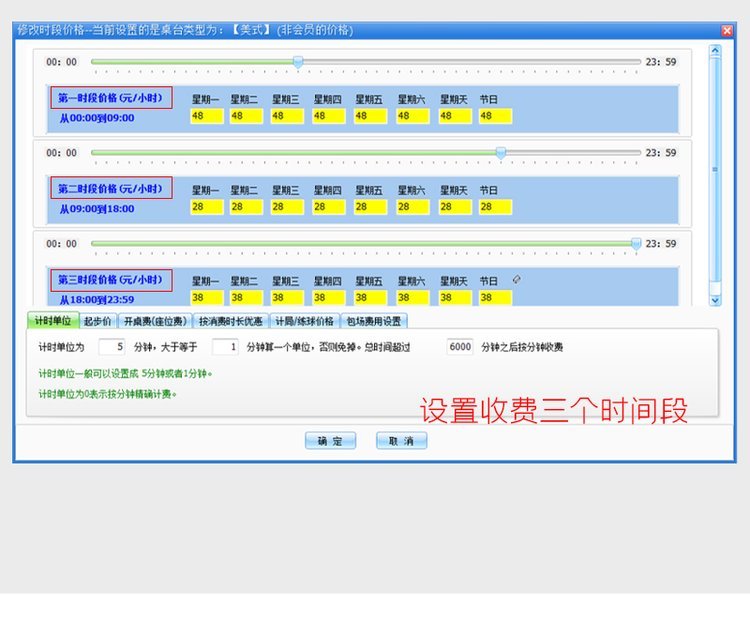Image resolution: width=750 pixels, height=622 pixels.
Task: Click the 大于等于 minutes field showing 1
Action: (225, 347)
